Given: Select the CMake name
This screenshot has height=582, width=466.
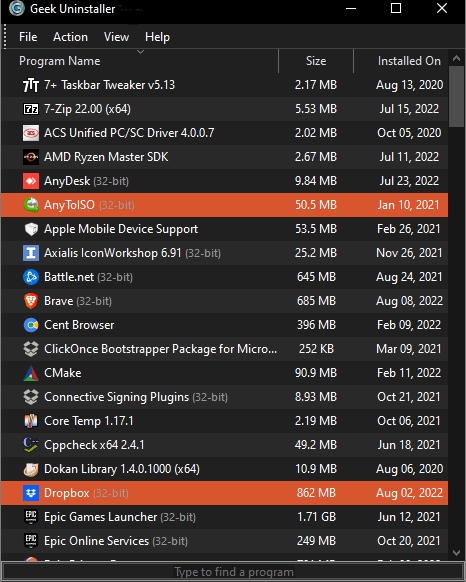Looking at the screenshot, I should click(x=62, y=373).
